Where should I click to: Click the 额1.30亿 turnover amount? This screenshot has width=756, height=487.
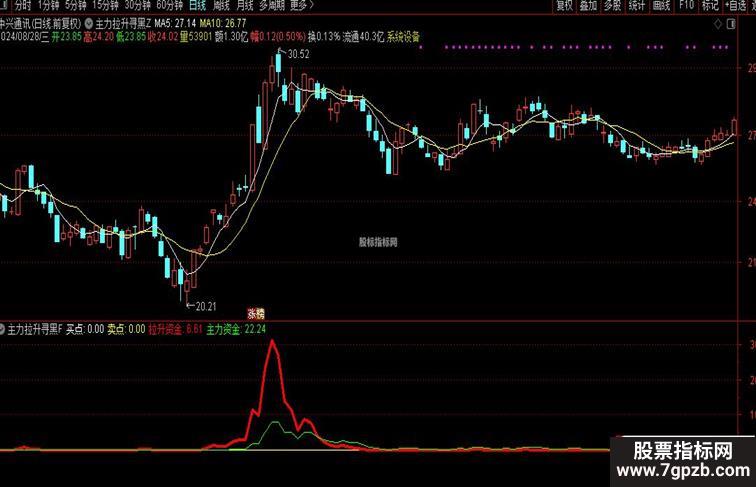(231, 37)
